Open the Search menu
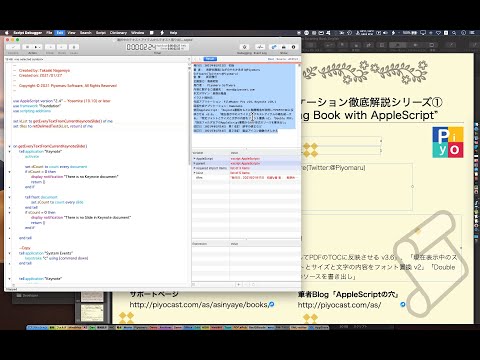The height and width of the screenshot is (360, 480). click(x=86, y=33)
